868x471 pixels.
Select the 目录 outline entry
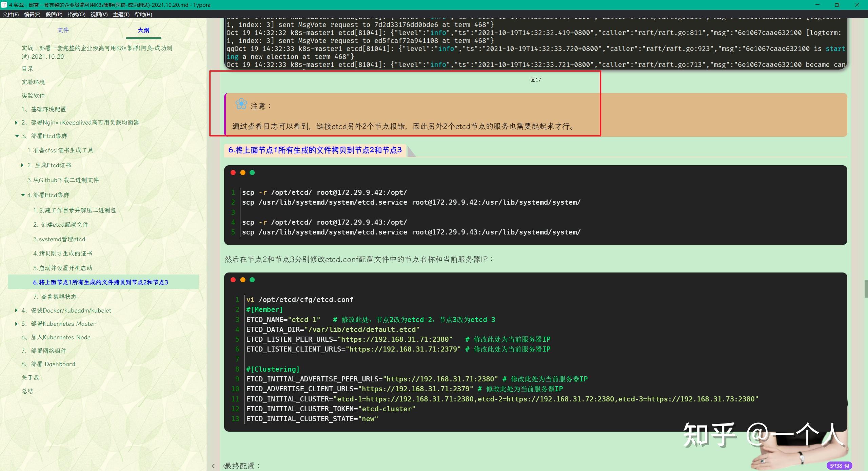(x=27, y=69)
